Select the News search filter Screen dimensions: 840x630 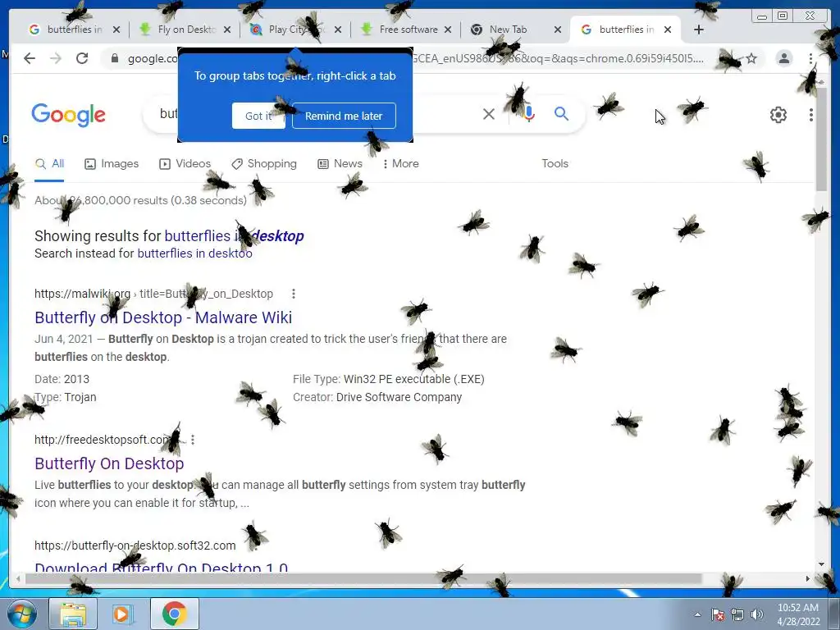coord(340,163)
